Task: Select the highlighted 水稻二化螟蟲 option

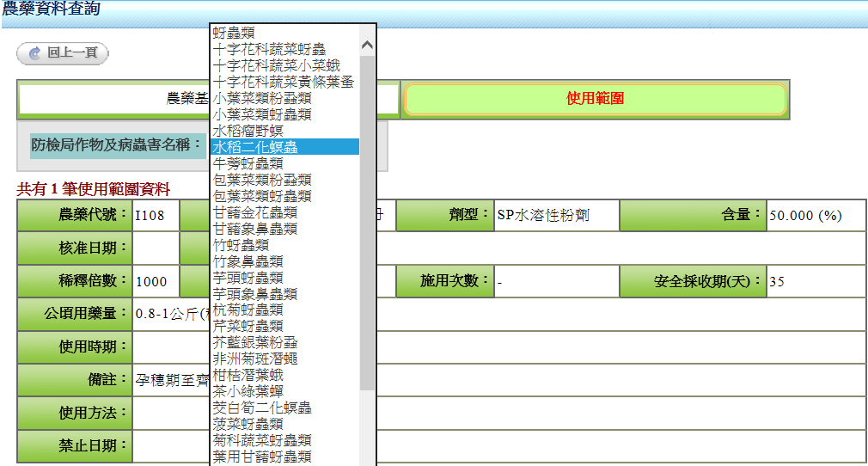Action: [x=255, y=147]
